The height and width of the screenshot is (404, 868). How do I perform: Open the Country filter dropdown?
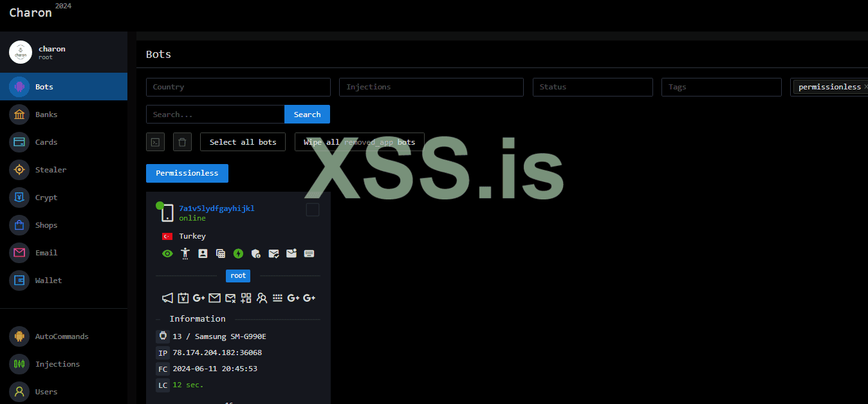click(x=238, y=87)
